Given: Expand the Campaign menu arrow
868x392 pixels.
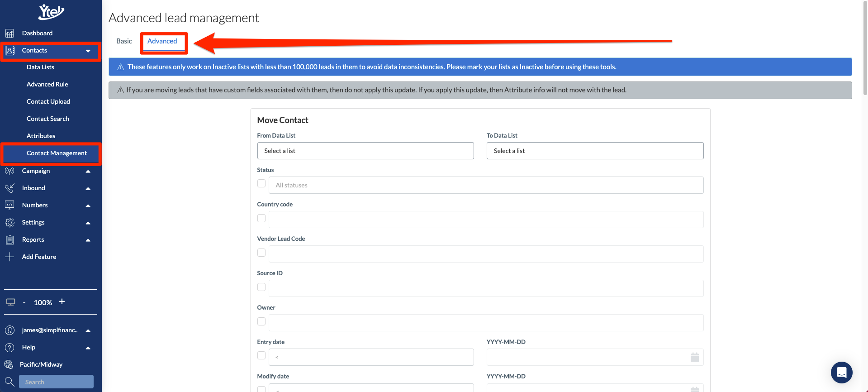Looking at the screenshot, I should (88, 171).
